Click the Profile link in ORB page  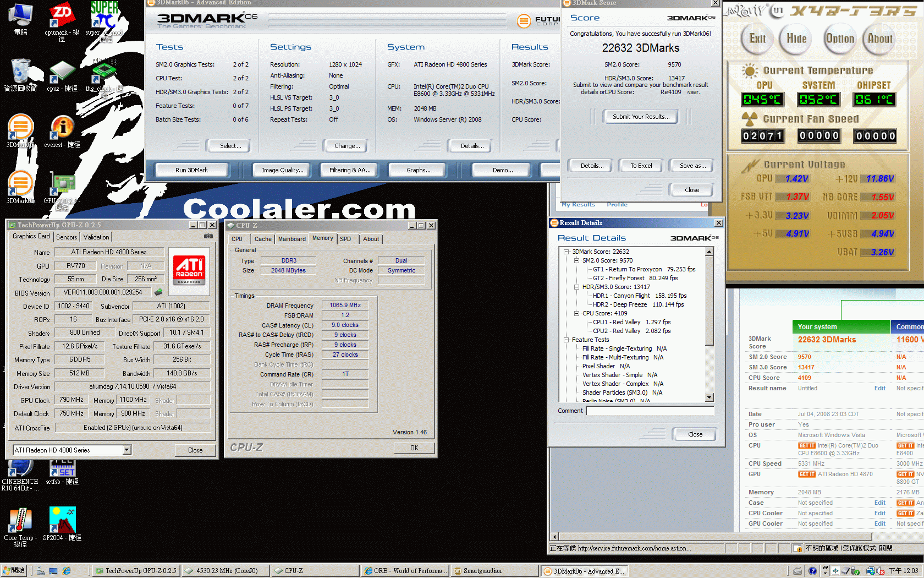coord(617,205)
